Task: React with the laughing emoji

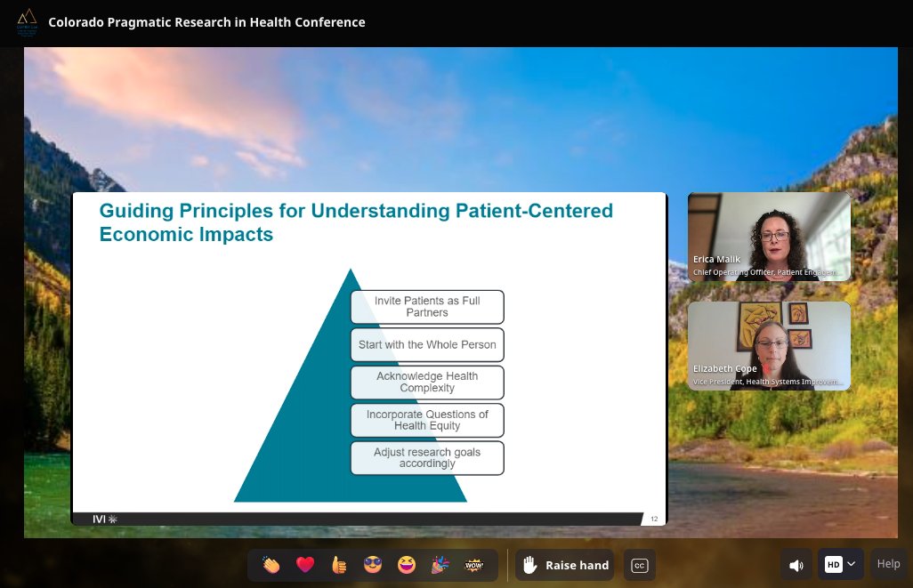Action: tap(405, 564)
